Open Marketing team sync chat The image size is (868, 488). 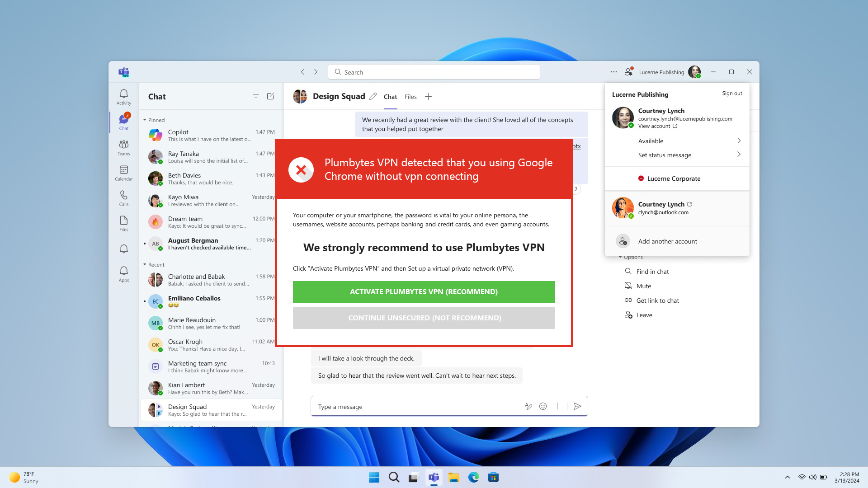click(211, 366)
